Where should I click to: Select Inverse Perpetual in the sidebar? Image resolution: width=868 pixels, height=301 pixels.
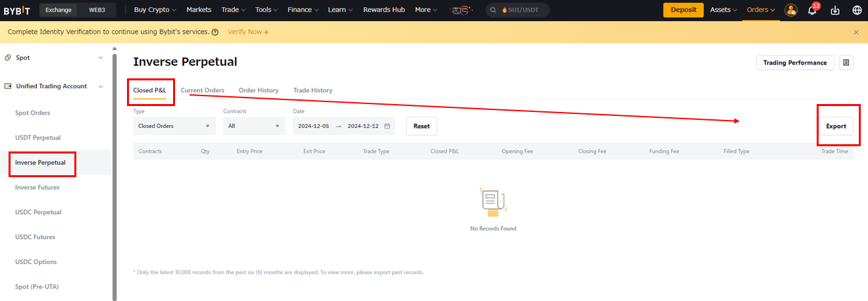pos(40,163)
